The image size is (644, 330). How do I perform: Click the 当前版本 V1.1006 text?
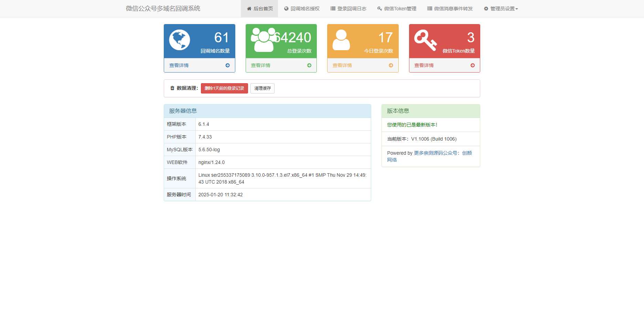point(422,139)
